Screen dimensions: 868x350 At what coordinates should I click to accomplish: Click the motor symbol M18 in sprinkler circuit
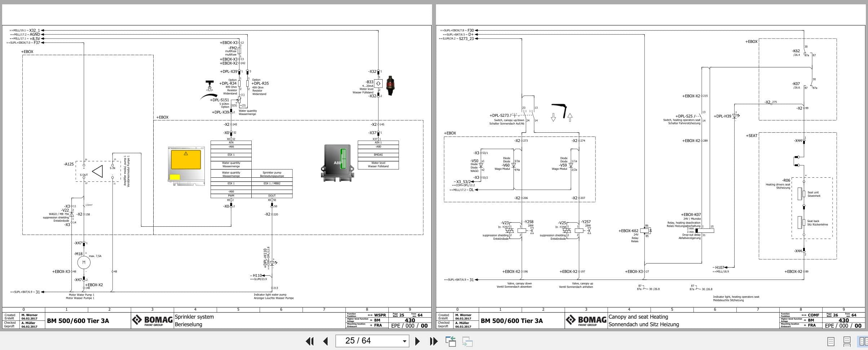coord(84,262)
